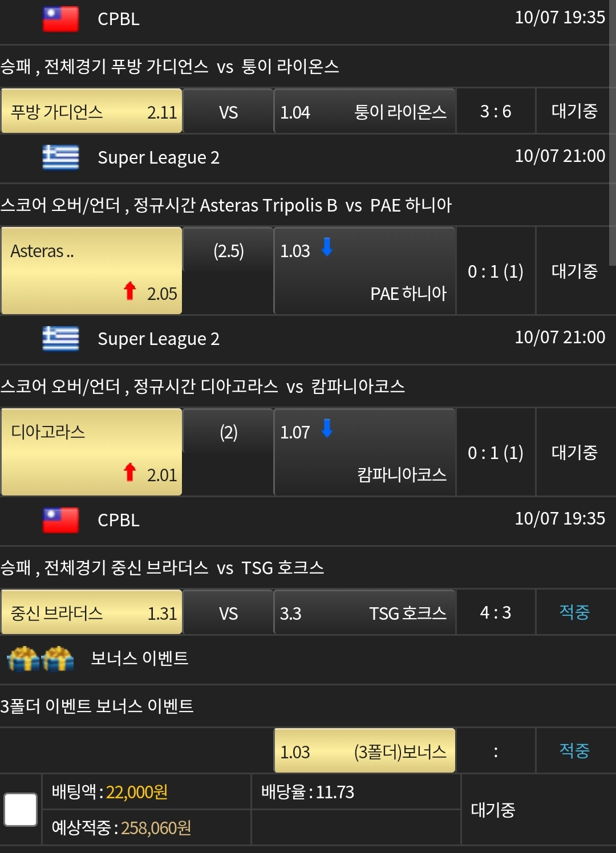Click the Greek flag above the 디아고라스 match
Screen dimensions: 616x853
(60, 339)
